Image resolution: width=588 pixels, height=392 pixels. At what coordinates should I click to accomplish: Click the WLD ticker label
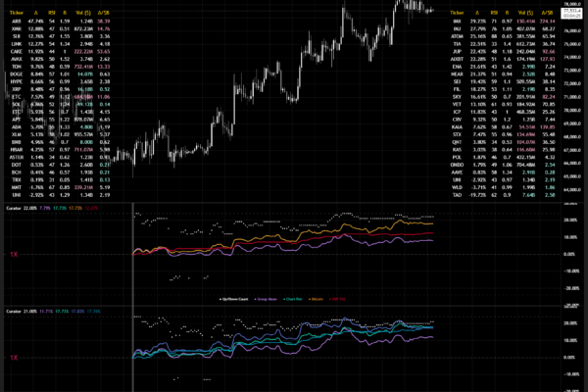pos(457,187)
